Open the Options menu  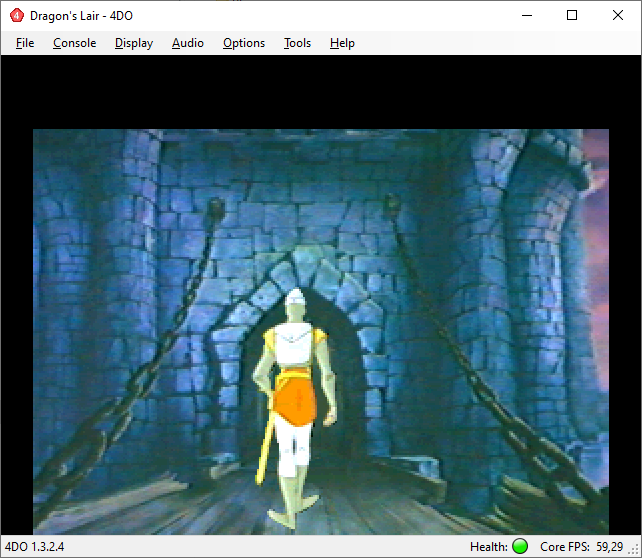point(244,43)
